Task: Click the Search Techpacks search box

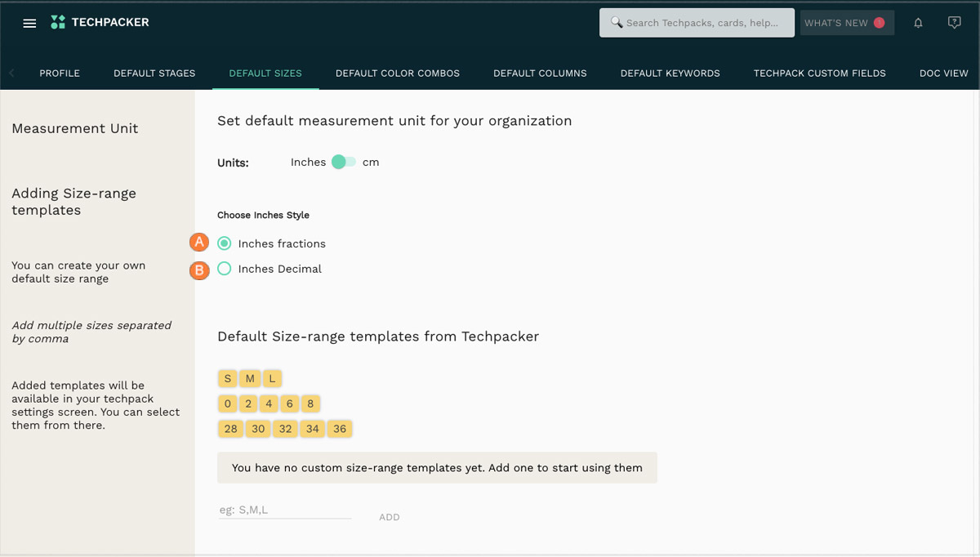Action: (x=702, y=23)
